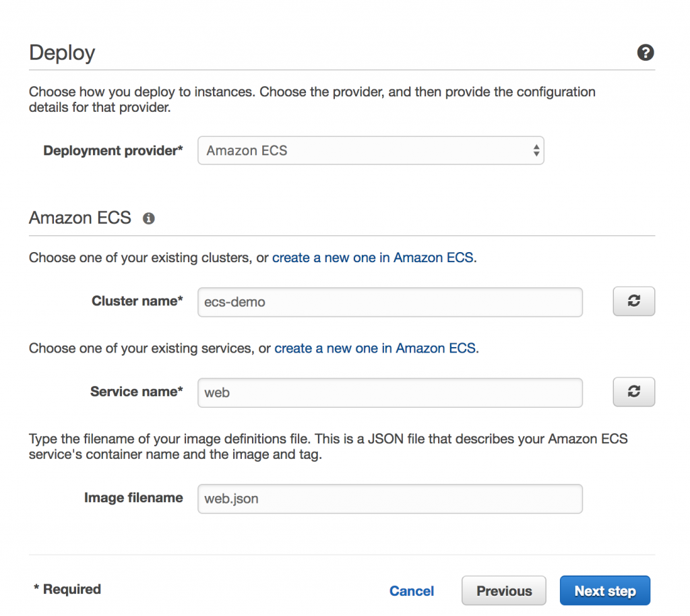The width and height of the screenshot is (690, 616).
Task: Click the Cluster name label
Action: pyautogui.click(x=137, y=301)
